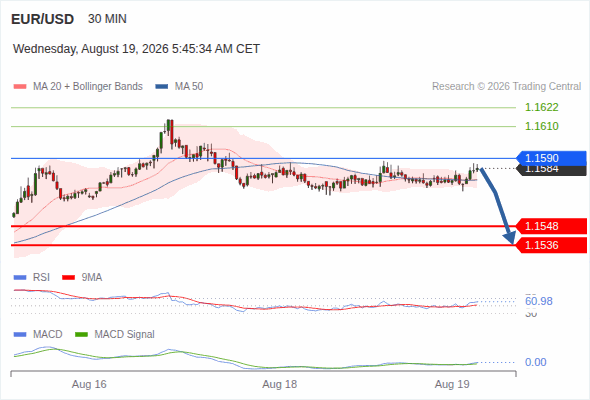The width and height of the screenshot is (590, 400).
Task: Click the blue MA 50 legend swatch
Action: pos(162,87)
